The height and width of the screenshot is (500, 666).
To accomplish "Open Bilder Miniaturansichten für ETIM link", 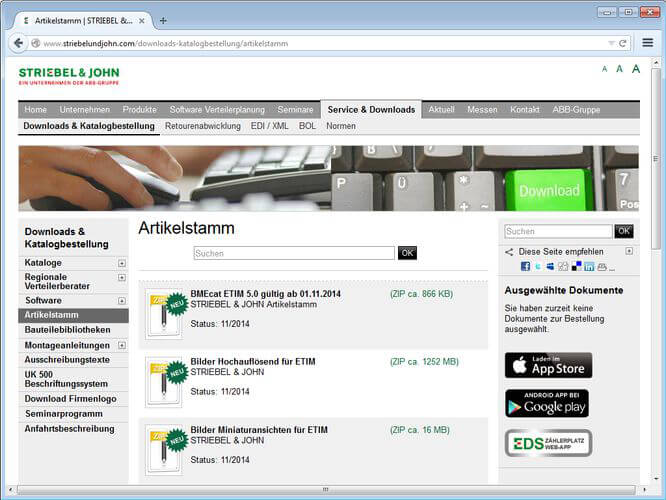I will pyautogui.click(x=259, y=430).
